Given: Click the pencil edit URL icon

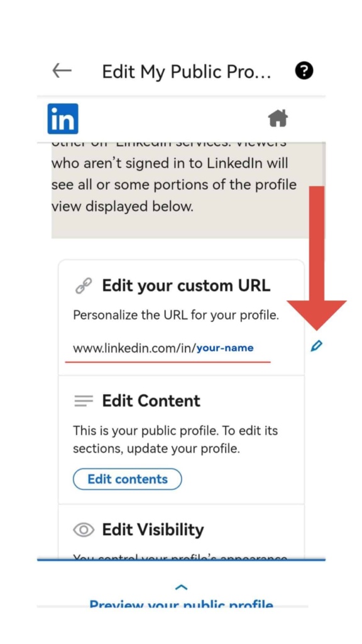Looking at the screenshot, I should (x=316, y=347).
